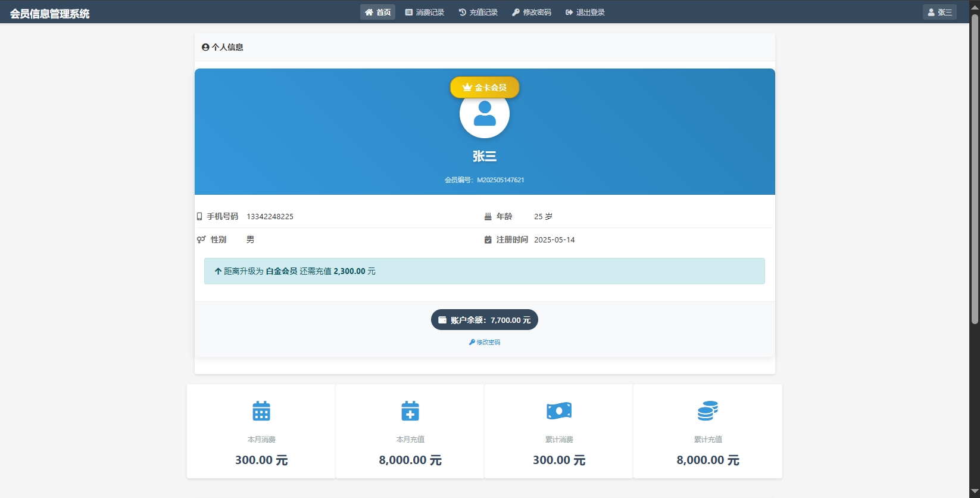Viewport: 980px width, 498px height.
Task: Click the 本月消费 300.00 元 value
Action: pos(261,460)
